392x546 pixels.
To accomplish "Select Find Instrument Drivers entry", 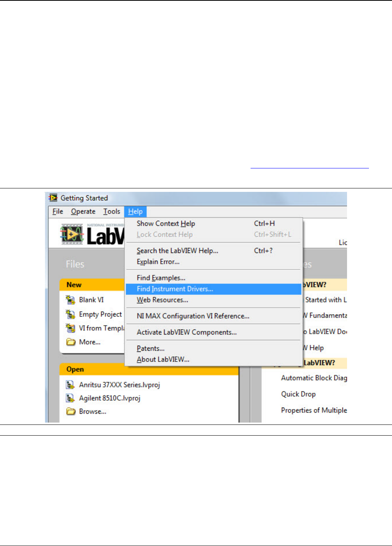I will (x=214, y=289).
